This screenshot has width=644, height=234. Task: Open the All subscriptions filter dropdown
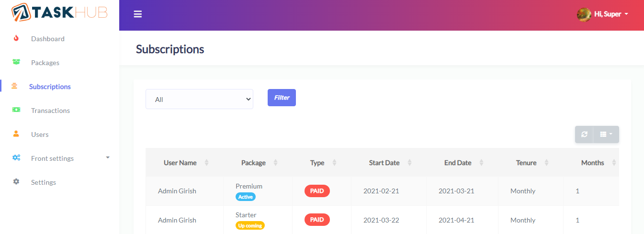(x=199, y=99)
